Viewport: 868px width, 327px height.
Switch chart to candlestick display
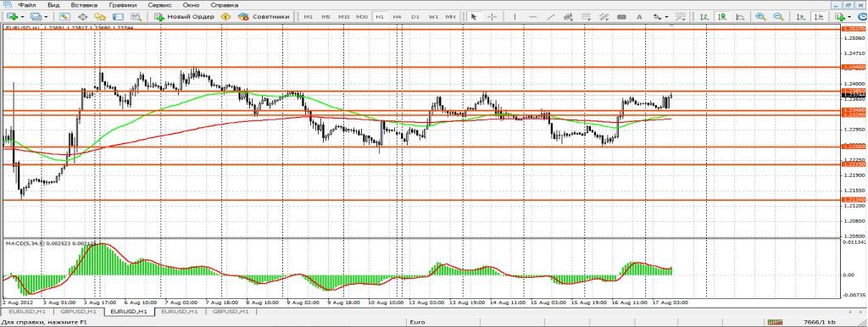pyautogui.click(x=721, y=17)
